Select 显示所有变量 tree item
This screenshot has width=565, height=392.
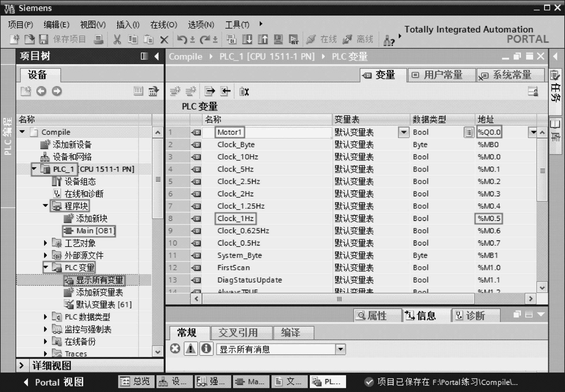tap(95, 280)
